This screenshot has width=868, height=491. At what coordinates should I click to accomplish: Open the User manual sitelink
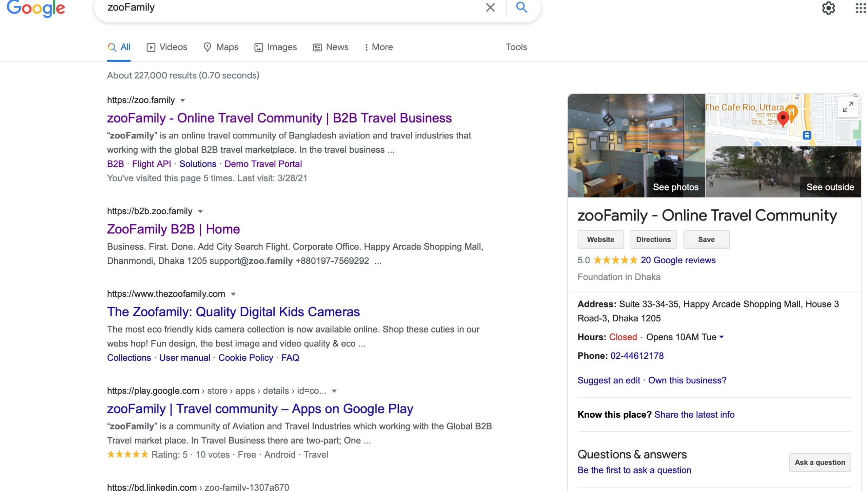pos(185,358)
